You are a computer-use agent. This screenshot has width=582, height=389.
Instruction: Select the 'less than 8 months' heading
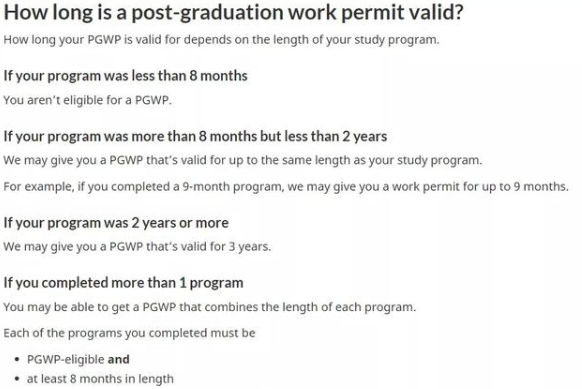125,76
